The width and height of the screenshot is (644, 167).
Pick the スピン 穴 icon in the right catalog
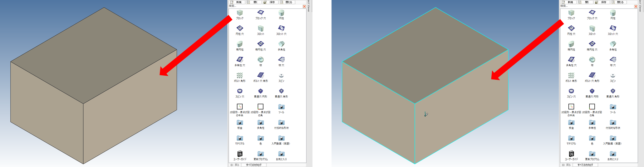point(571,91)
